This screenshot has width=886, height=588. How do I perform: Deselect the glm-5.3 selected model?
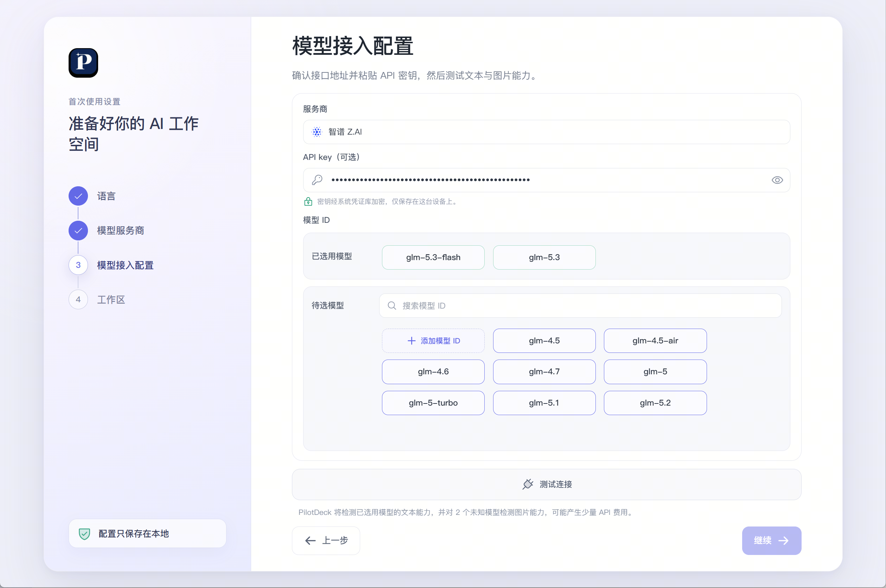544,257
